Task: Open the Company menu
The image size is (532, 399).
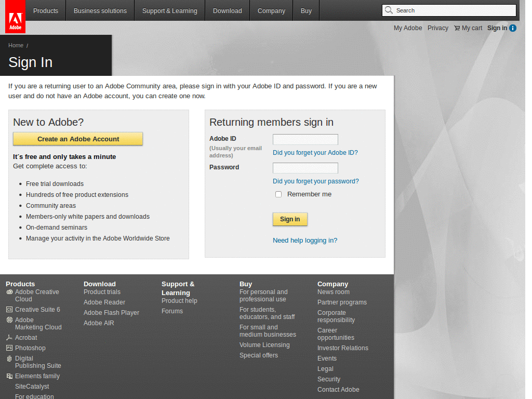Action: pyautogui.click(x=271, y=10)
